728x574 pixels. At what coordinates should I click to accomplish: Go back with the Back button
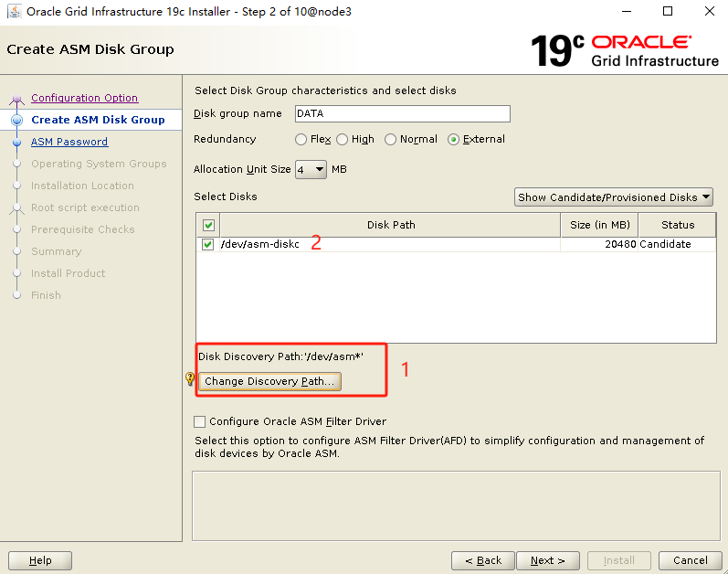(x=483, y=560)
